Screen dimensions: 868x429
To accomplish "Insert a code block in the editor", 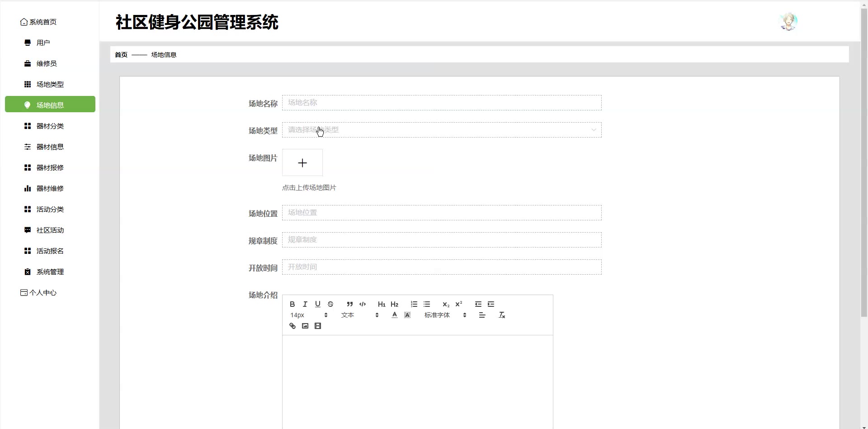I will [x=363, y=304].
